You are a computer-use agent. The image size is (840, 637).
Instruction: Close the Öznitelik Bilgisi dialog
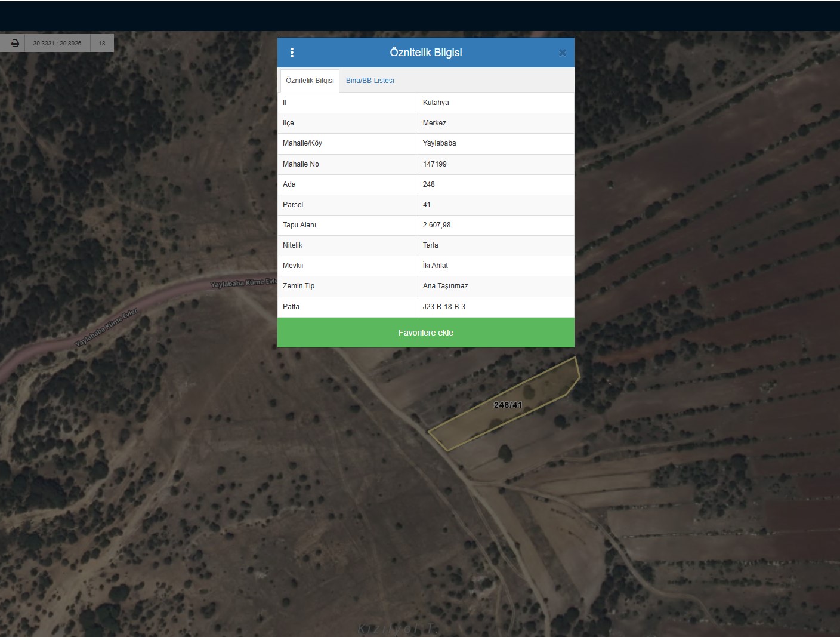pyautogui.click(x=562, y=53)
